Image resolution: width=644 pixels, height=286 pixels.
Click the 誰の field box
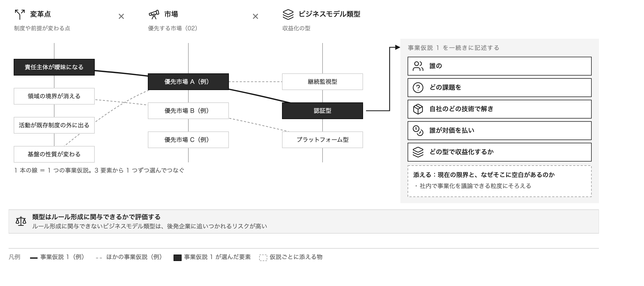tap(500, 66)
